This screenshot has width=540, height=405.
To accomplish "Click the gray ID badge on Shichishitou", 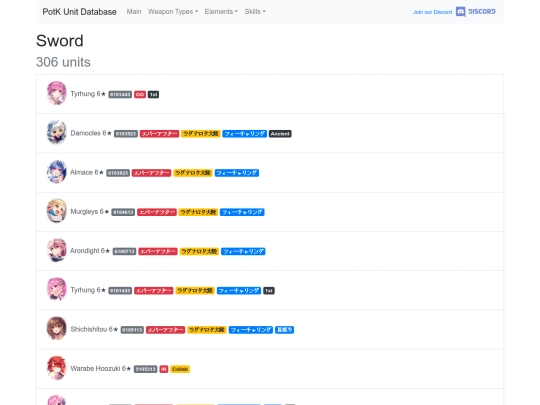I will (132, 330).
